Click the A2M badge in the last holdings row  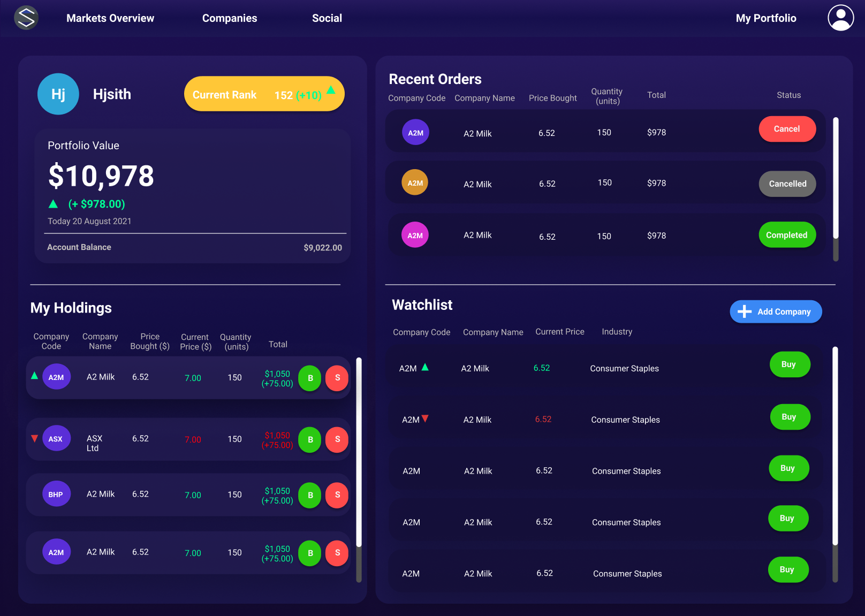[x=56, y=552]
